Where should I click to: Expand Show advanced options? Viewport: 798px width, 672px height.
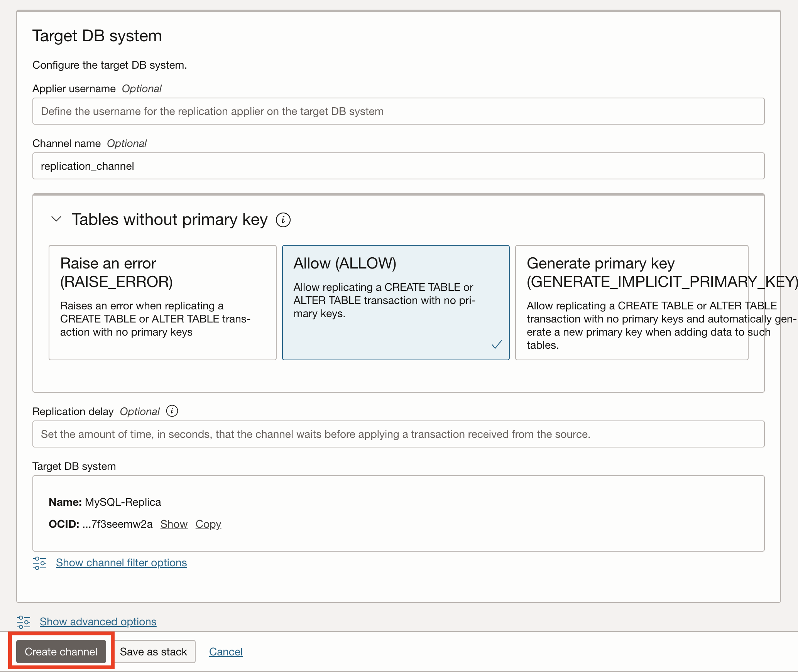pyautogui.click(x=98, y=622)
